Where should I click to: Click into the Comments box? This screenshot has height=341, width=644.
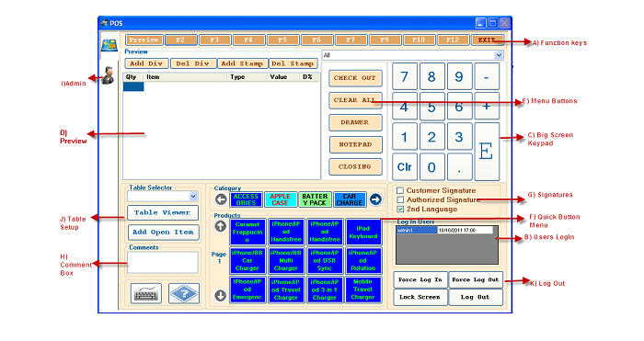(x=163, y=263)
